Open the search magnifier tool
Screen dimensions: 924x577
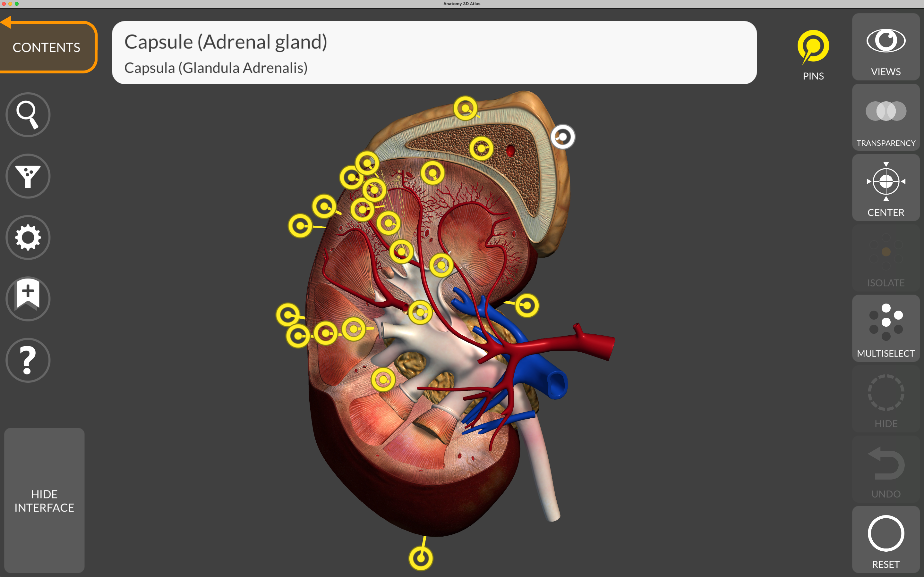point(28,114)
